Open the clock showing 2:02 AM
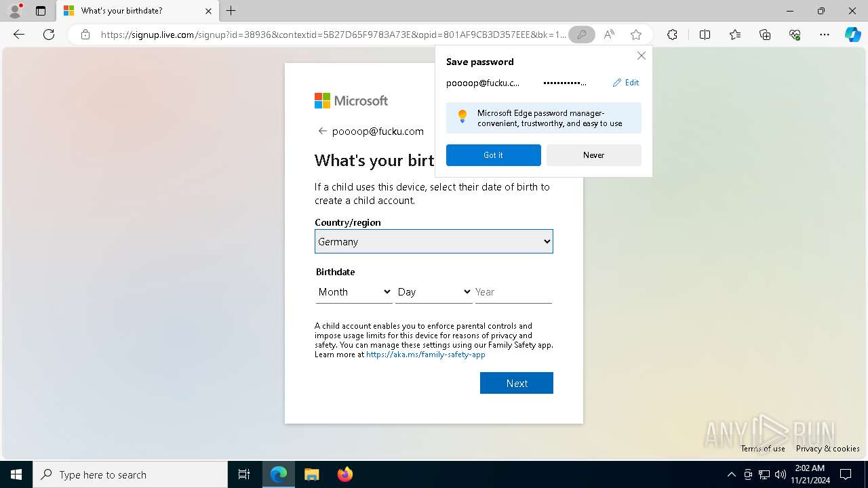 (x=810, y=474)
